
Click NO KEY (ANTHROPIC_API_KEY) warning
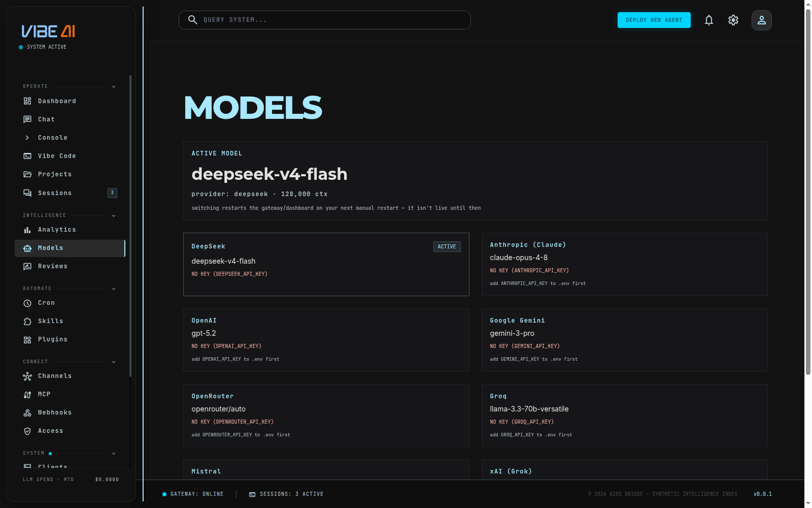coord(529,270)
